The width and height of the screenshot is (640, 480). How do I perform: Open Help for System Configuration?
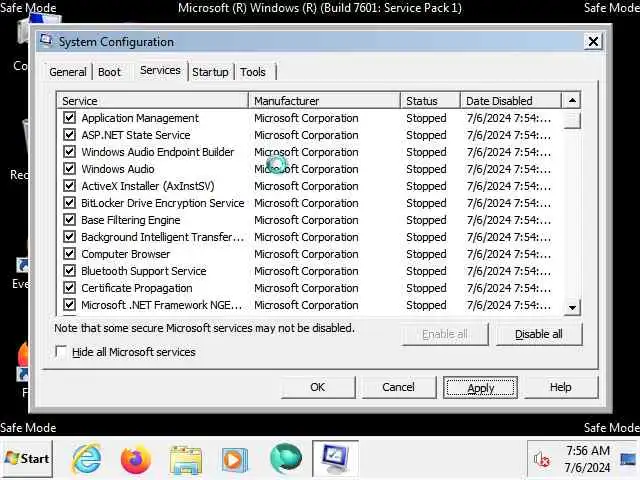tap(560, 387)
